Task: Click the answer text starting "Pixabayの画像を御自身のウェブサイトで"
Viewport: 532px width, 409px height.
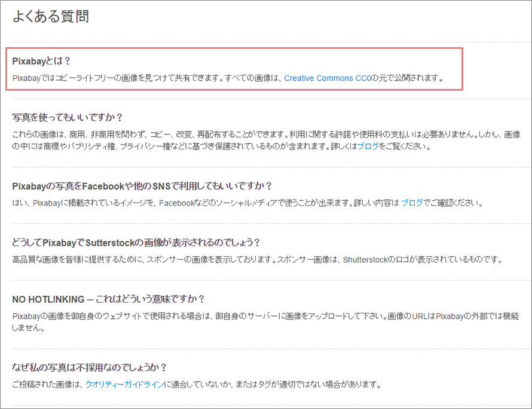Action: [x=265, y=322]
